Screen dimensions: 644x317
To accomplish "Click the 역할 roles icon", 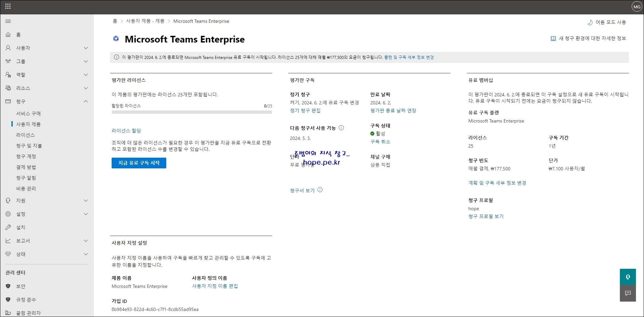I will (8, 75).
